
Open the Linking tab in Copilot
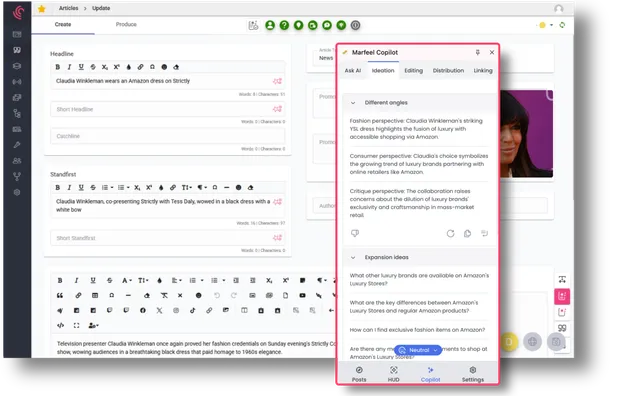pyautogui.click(x=483, y=70)
